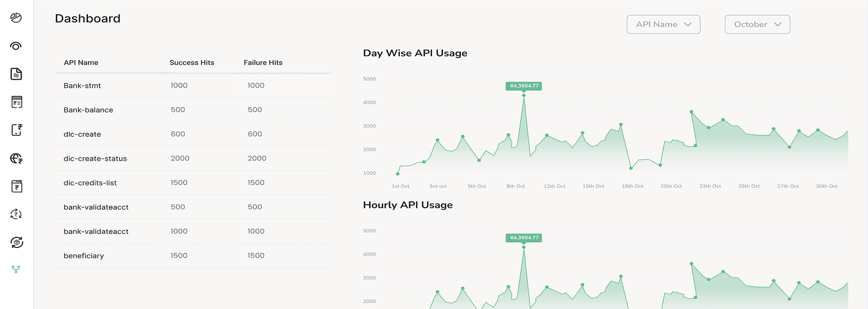Sort by Success Hits column header
The height and width of the screenshot is (309, 868).
tap(192, 63)
